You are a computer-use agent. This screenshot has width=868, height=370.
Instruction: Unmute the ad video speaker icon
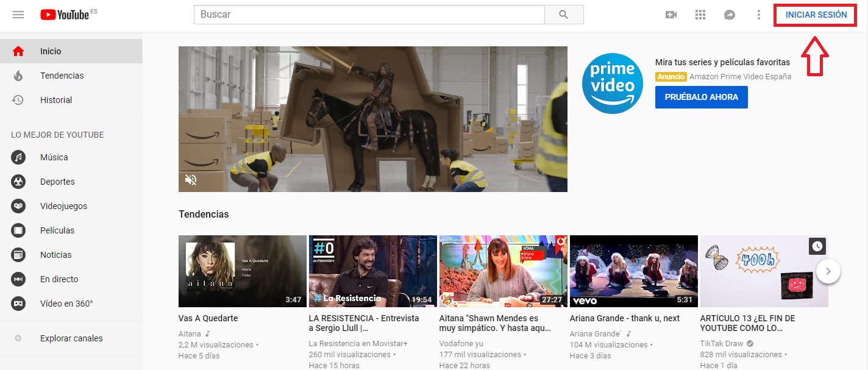[191, 180]
